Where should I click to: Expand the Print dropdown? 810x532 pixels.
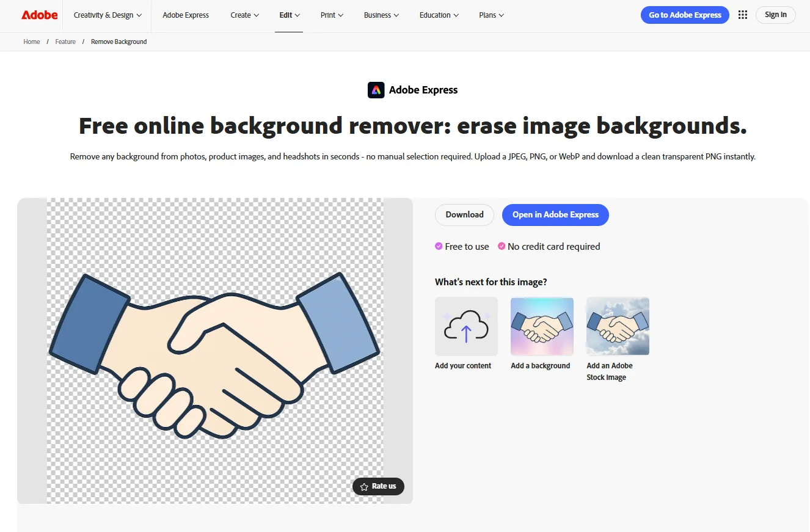click(x=332, y=15)
